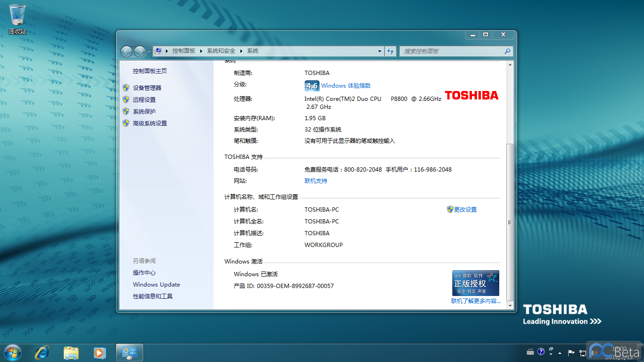This screenshot has height=362, width=644.
Task: Click the 正版授权 genuine software badge
Action: pyautogui.click(x=476, y=283)
